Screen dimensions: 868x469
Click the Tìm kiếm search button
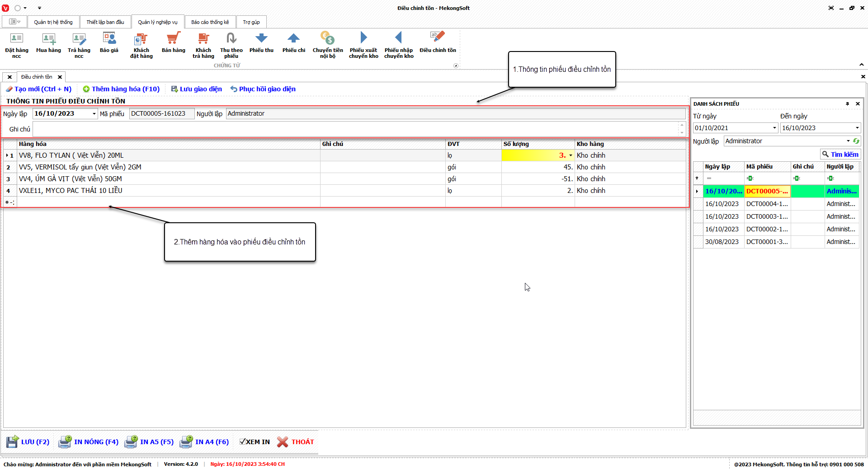click(840, 155)
